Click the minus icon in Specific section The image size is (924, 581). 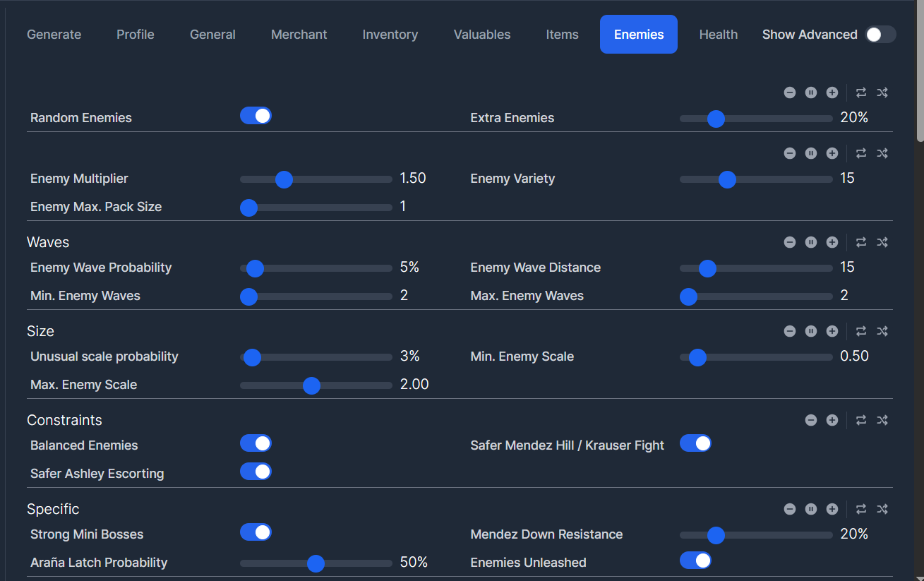coord(790,509)
